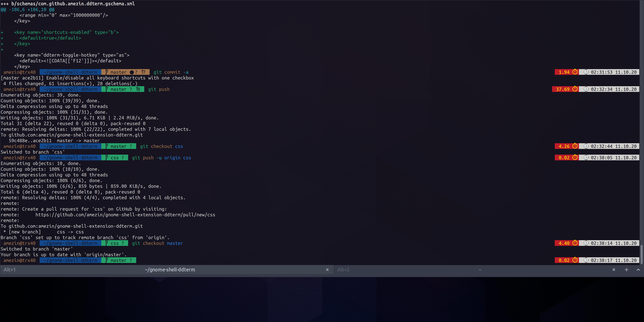Click the question mark untracked indicator in css segment

pyautogui.click(x=122, y=158)
